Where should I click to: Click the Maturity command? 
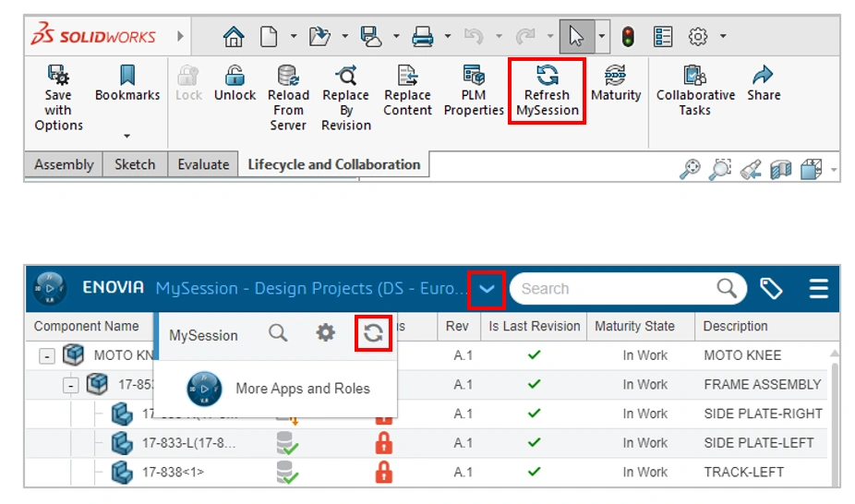[x=616, y=83]
